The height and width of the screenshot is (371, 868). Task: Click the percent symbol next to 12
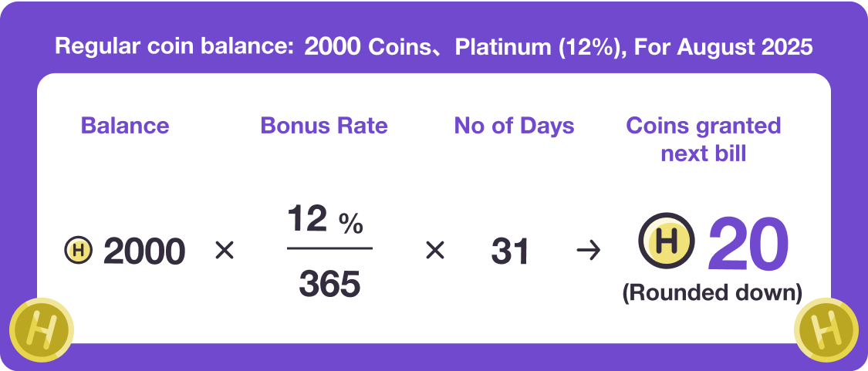pyautogui.click(x=351, y=224)
